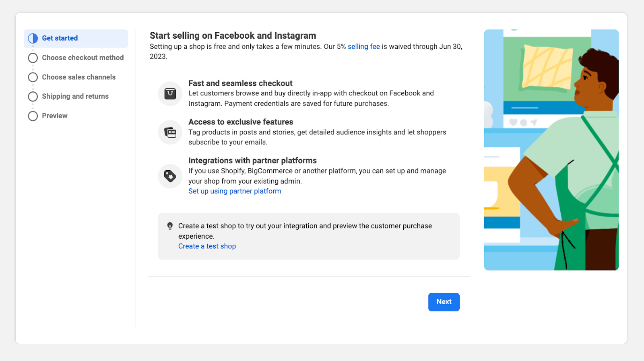This screenshot has height=361, width=644.
Task: Click the half-filled Get started step circle
Action: click(x=33, y=38)
